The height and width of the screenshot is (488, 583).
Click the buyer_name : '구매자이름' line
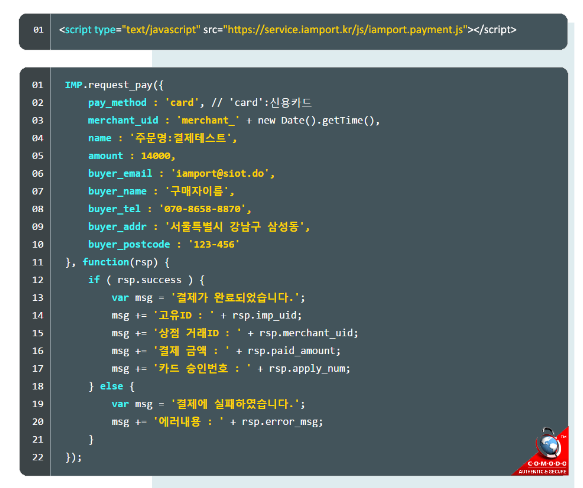click(x=161, y=191)
